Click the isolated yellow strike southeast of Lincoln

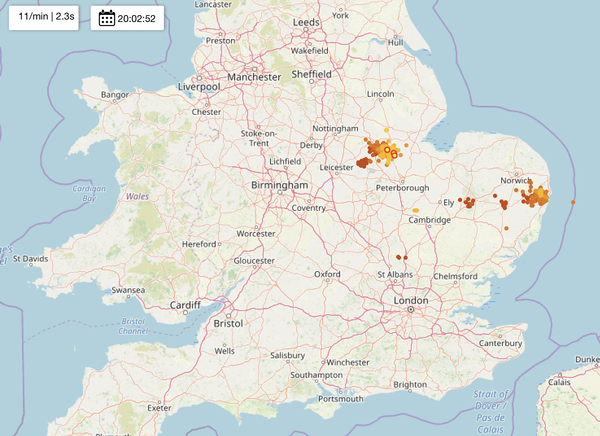[388, 129]
